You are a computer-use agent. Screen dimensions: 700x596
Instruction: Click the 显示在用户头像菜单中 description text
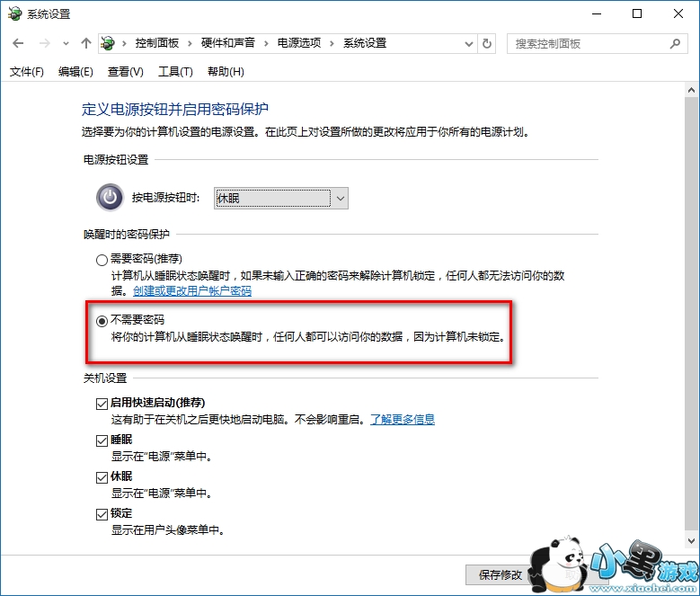[167, 530]
